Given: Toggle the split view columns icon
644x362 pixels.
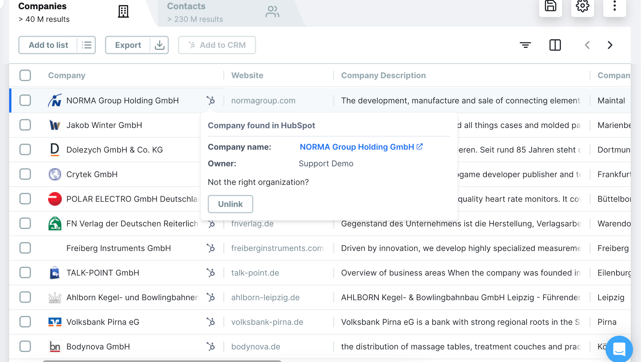Looking at the screenshot, I should pyautogui.click(x=555, y=45).
